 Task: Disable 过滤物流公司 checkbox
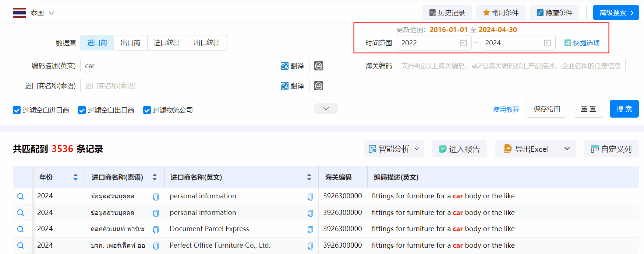[147, 110]
